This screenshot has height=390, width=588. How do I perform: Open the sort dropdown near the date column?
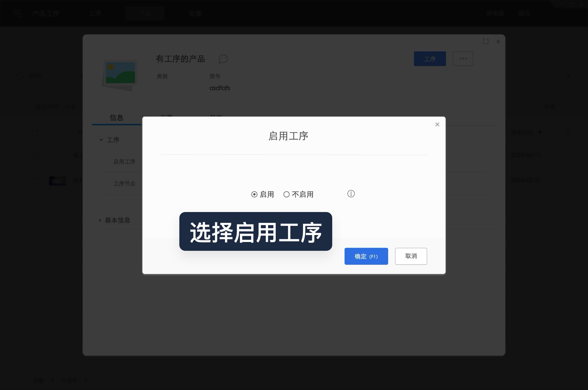point(540,132)
